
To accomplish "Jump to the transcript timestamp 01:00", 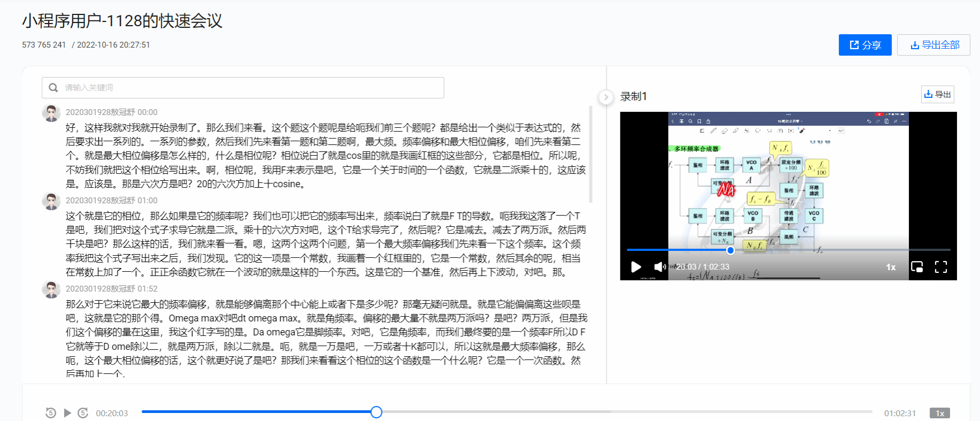I will [x=148, y=201].
